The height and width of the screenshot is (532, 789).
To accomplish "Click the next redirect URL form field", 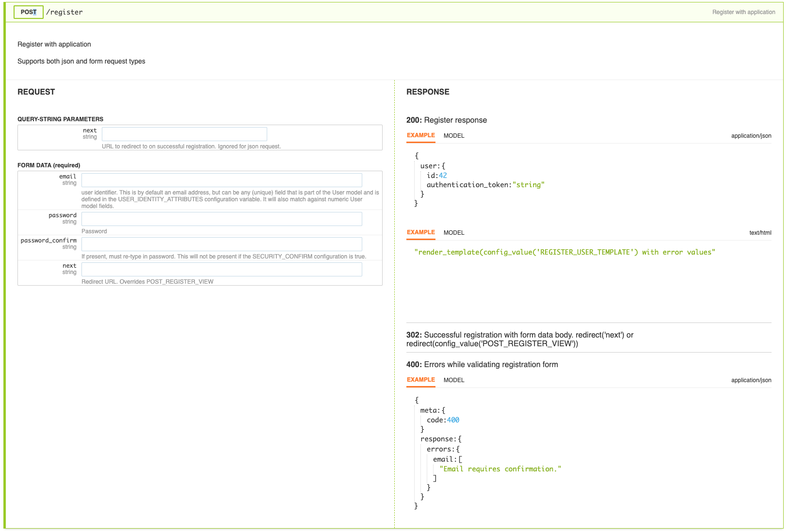I will click(222, 269).
